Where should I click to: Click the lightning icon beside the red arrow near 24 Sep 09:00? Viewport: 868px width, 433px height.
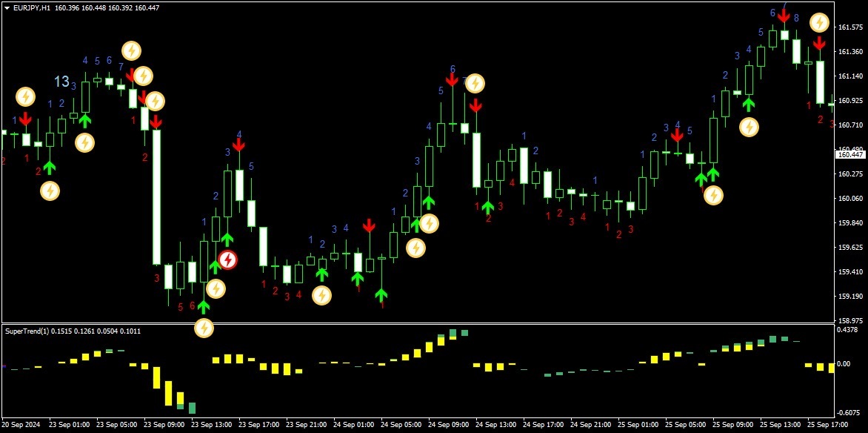point(475,83)
